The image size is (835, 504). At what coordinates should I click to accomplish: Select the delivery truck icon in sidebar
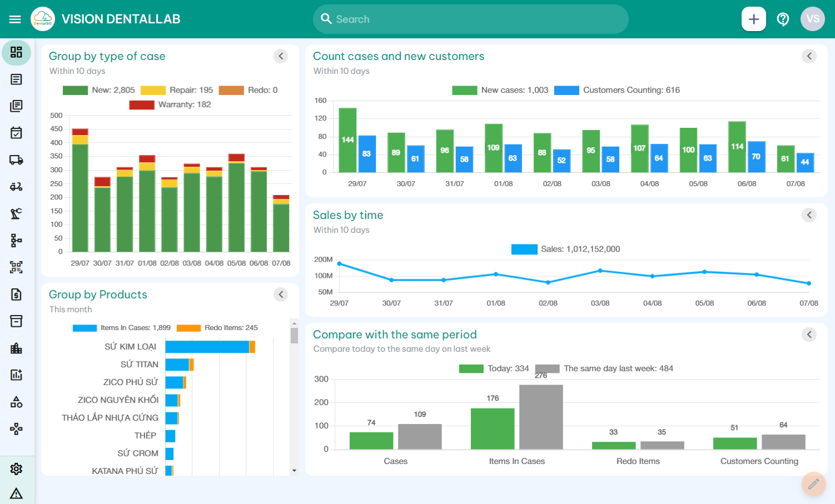[x=16, y=159]
